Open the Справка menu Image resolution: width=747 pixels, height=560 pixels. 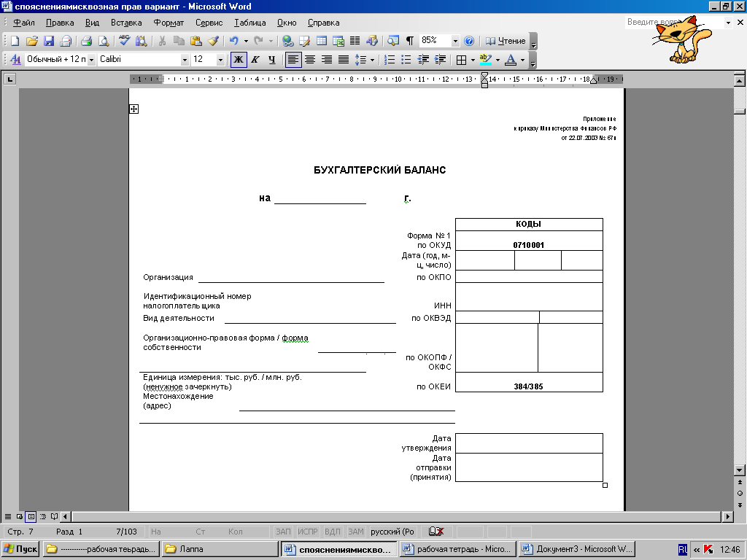click(x=323, y=23)
